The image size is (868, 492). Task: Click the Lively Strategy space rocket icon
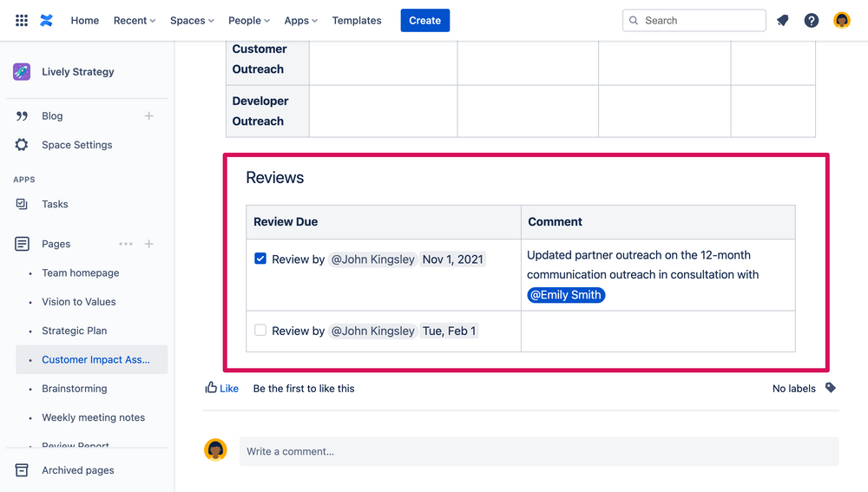click(22, 72)
